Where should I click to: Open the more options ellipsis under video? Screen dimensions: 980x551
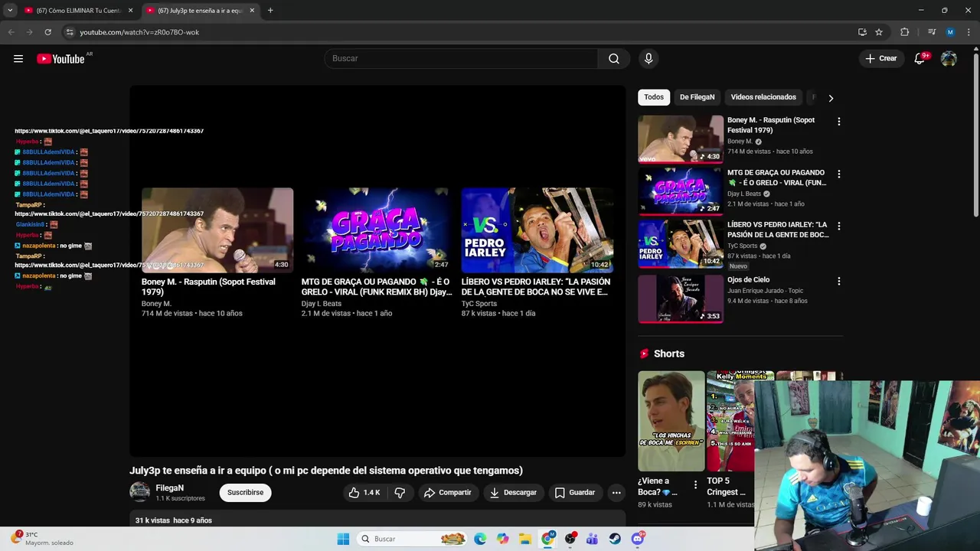coord(616,493)
